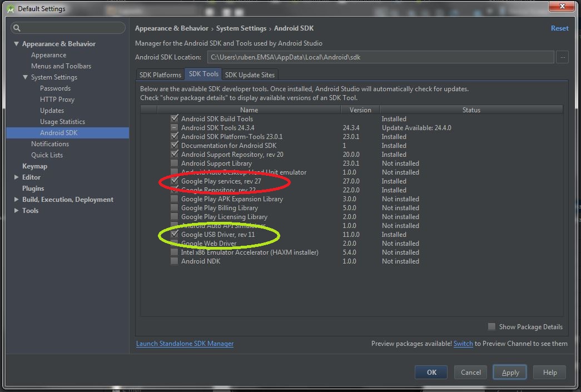581x392 pixels.
Task: Uncheck "Google USB Driver, rev 11"
Action: [174, 234]
